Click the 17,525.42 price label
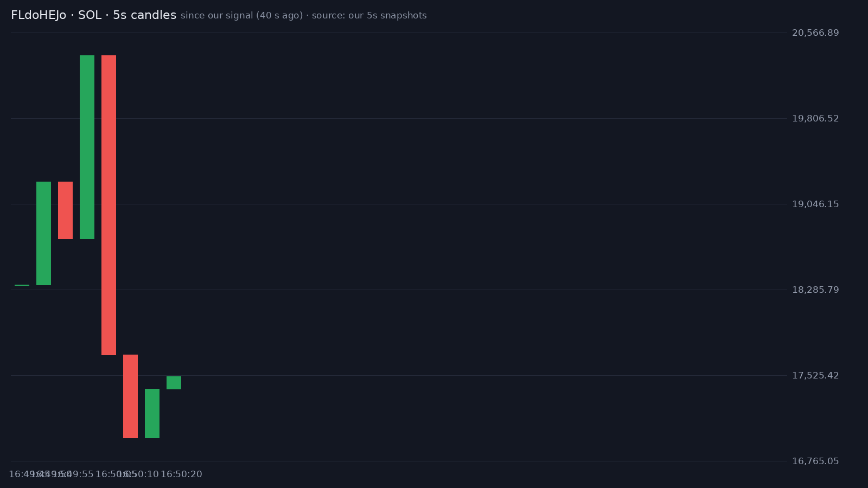The width and height of the screenshot is (868, 488). click(x=815, y=376)
